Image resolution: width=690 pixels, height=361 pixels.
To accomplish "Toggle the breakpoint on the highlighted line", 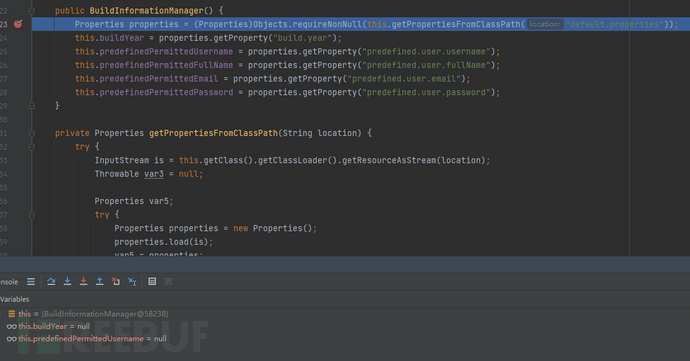I will click(x=18, y=24).
